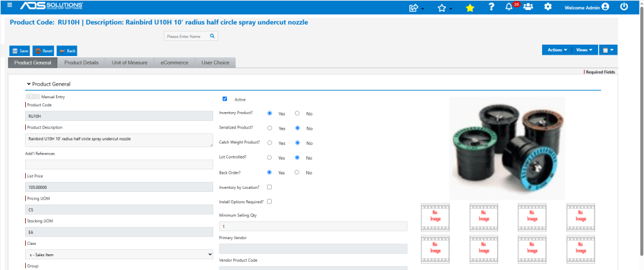
Task: Click the ADS Solutions logo
Action: [x=52, y=6]
